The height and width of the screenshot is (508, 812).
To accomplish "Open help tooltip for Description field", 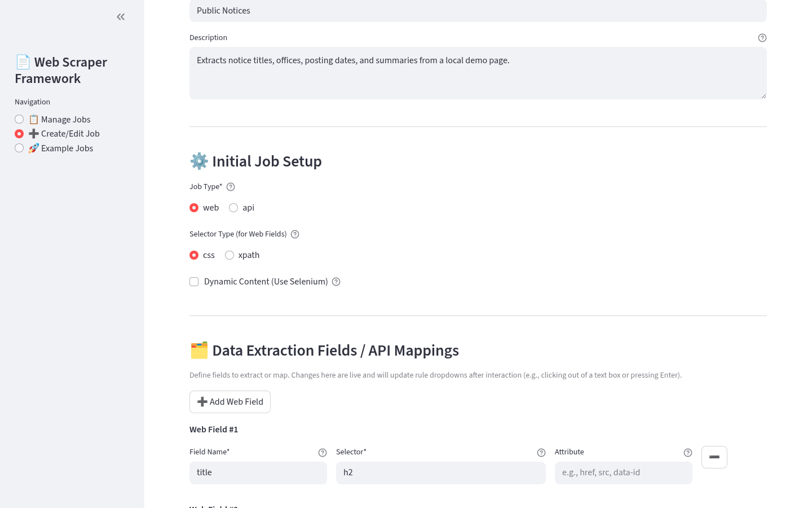I will (762, 38).
